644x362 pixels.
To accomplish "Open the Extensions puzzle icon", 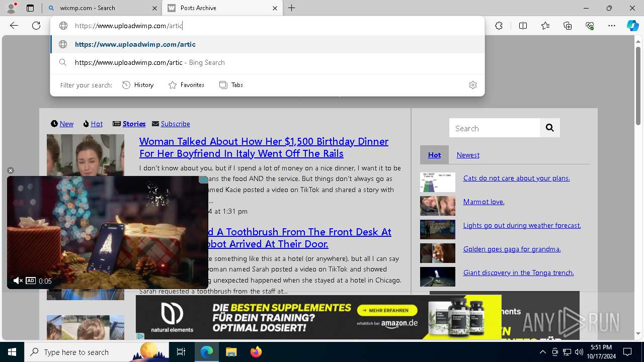I will [499, 26].
